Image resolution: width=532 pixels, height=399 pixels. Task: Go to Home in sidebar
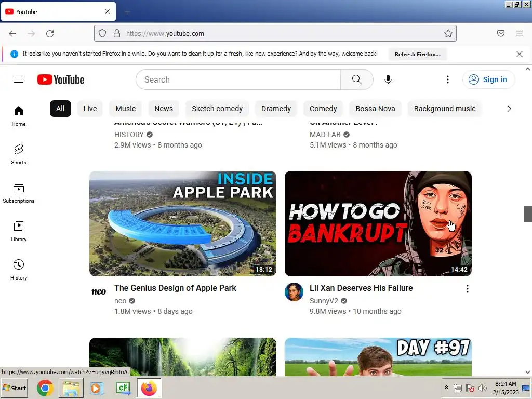19,116
